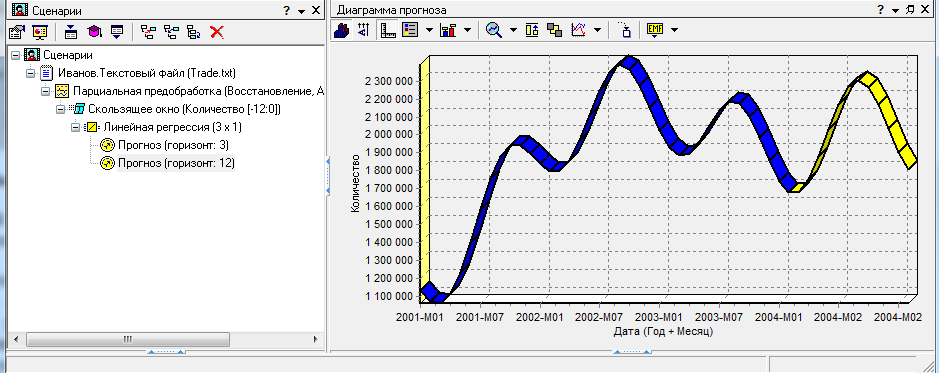Export chart via the EMF icon
The image size is (939, 373).
(x=655, y=30)
